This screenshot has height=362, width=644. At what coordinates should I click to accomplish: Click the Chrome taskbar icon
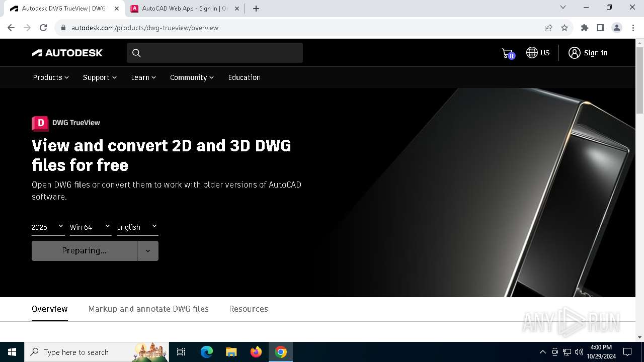pos(281,352)
